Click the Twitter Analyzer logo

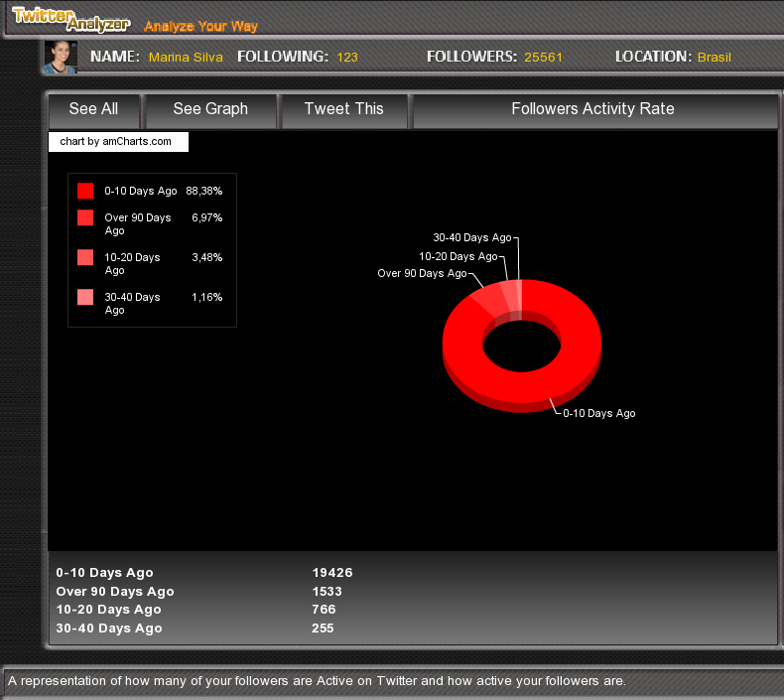point(70,20)
